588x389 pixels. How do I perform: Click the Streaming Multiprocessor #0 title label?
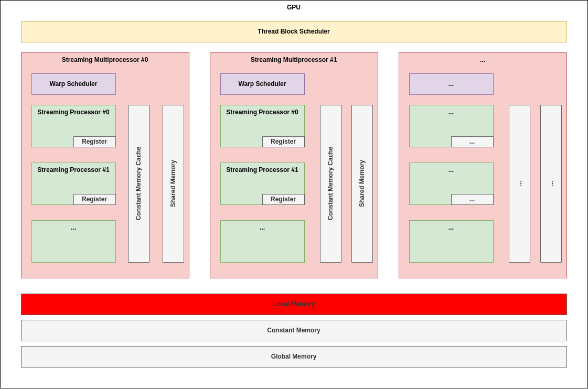(105, 60)
